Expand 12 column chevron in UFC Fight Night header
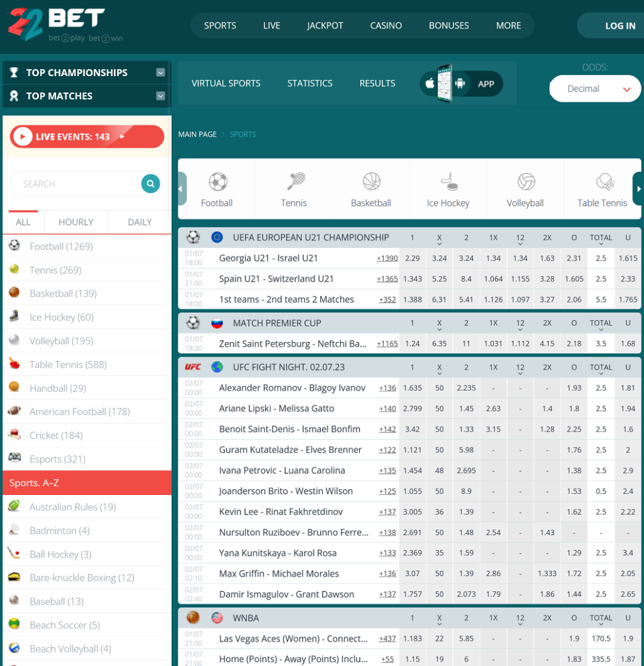Screen dimensions: 644x666 pos(520,374)
